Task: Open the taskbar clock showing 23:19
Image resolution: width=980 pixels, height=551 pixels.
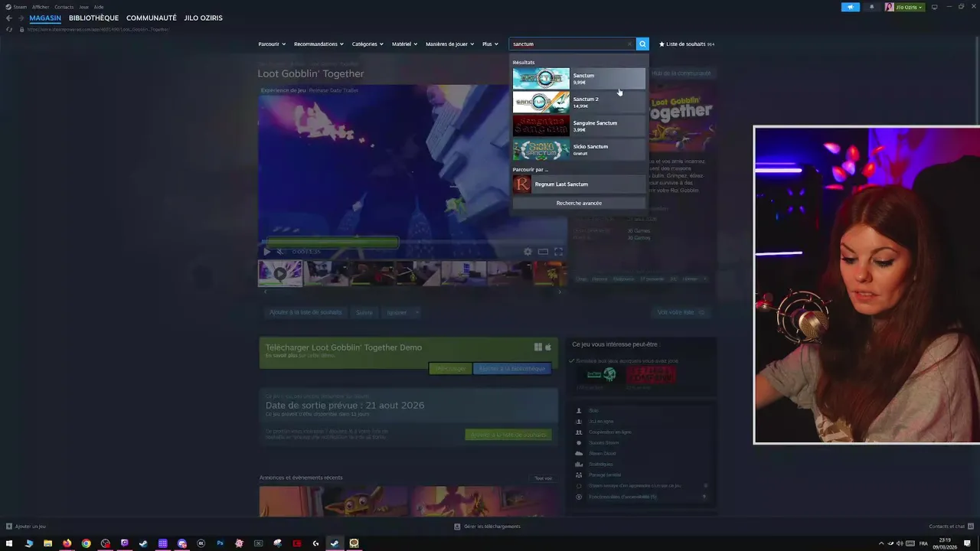Action: pos(946,543)
